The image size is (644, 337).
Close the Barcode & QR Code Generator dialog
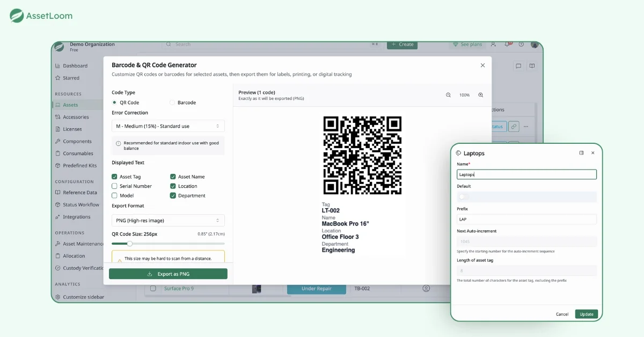pyautogui.click(x=482, y=65)
